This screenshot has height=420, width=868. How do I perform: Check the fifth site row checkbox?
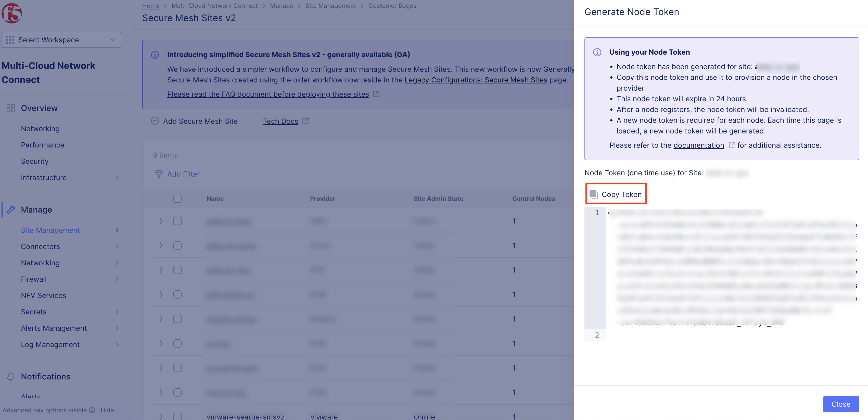[x=177, y=319]
